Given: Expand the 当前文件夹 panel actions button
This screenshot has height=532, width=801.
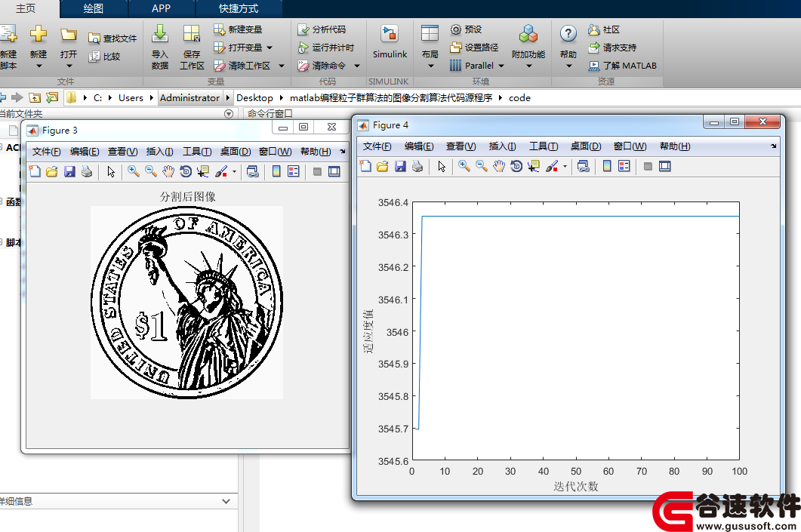Looking at the screenshot, I should 229,114.
